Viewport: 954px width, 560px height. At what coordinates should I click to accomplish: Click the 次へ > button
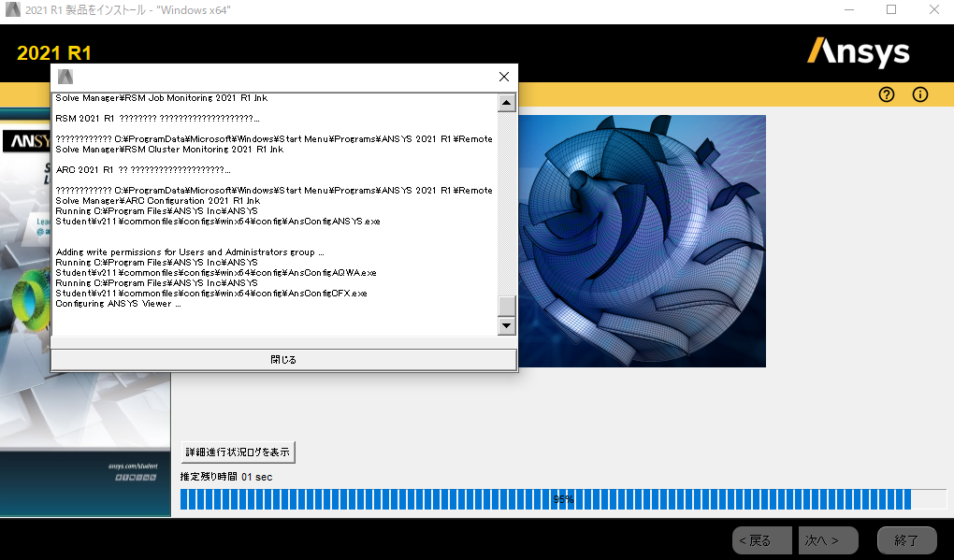(x=828, y=540)
